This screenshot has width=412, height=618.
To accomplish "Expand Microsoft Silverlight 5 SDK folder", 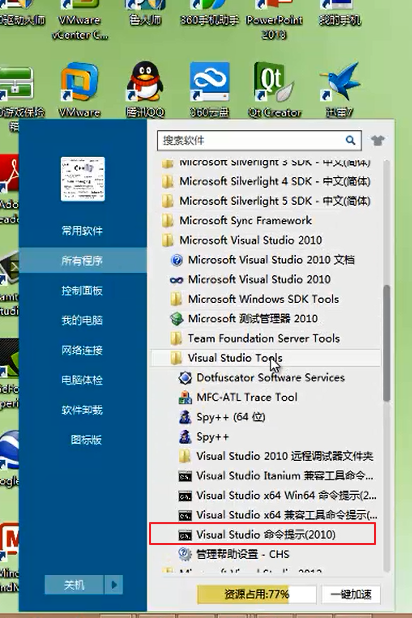I will tap(266, 201).
